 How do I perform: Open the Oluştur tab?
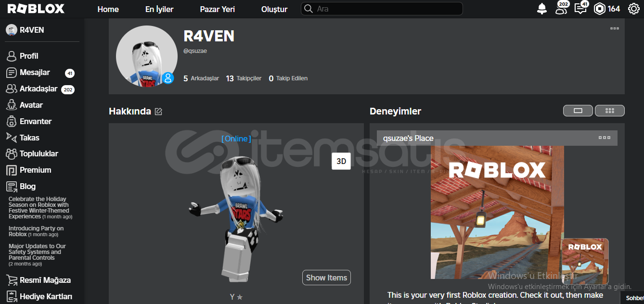(x=274, y=9)
